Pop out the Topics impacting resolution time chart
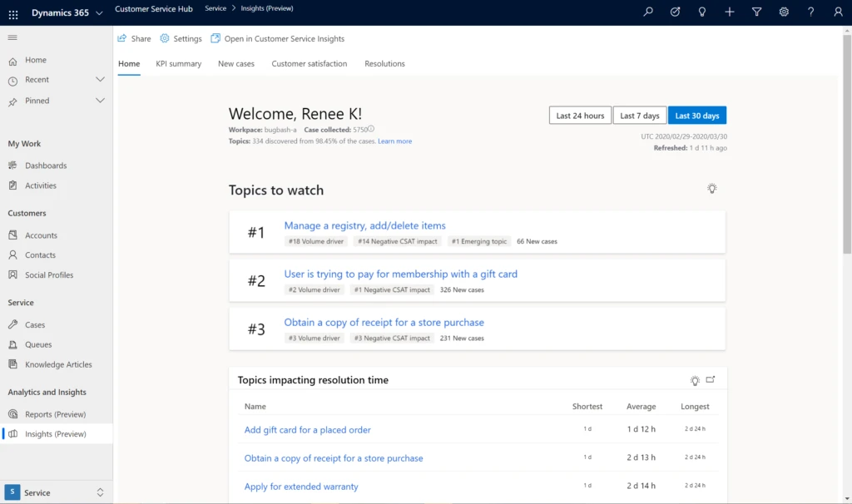The image size is (852, 504). [x=711, y=379]
